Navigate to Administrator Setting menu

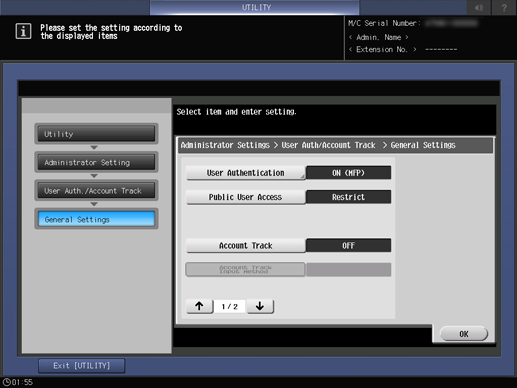point(96,162)
